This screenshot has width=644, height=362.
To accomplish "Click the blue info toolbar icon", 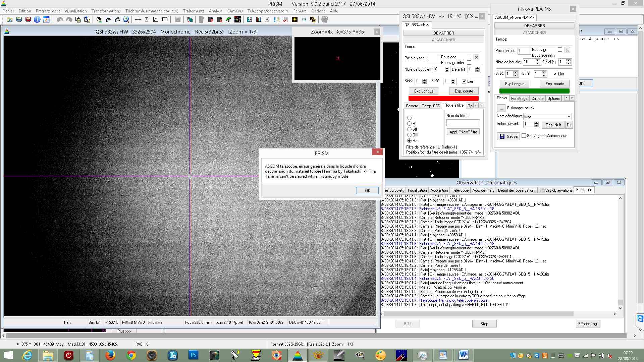I will [x=37, y=19].
